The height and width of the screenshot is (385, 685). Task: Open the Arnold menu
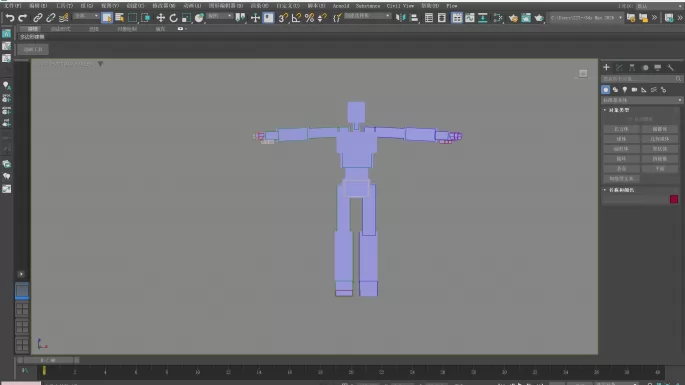(x=341, y=6)
